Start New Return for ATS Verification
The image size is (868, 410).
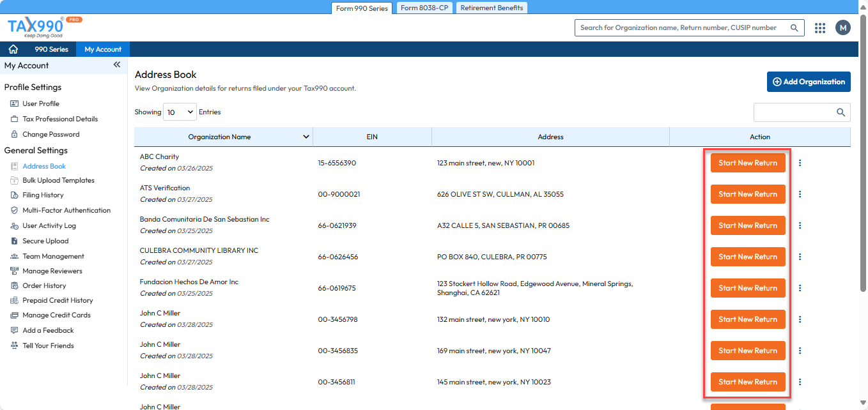(x=748, y=194)
